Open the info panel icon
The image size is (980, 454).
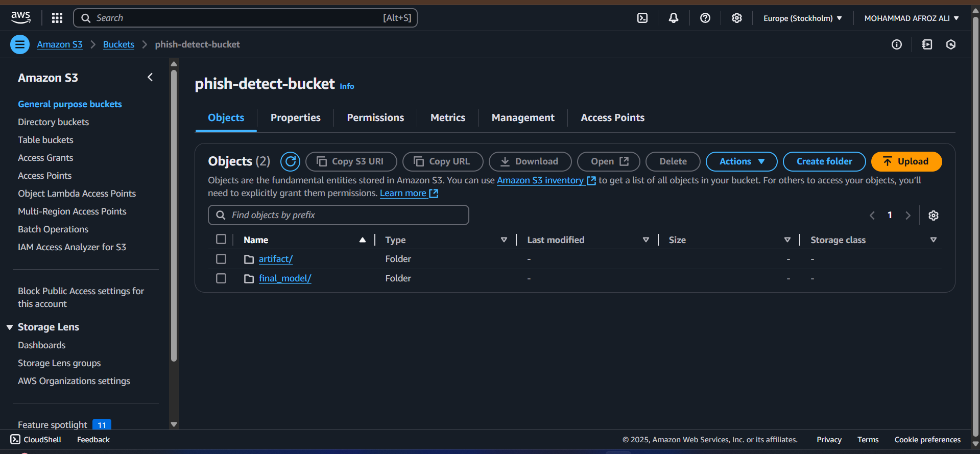[897, 44]
